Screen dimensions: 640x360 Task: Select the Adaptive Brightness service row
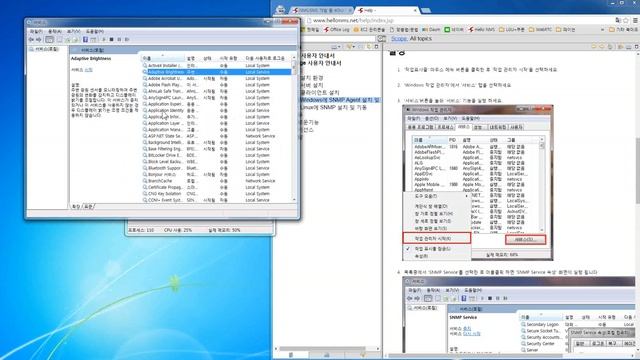point(217,72)
